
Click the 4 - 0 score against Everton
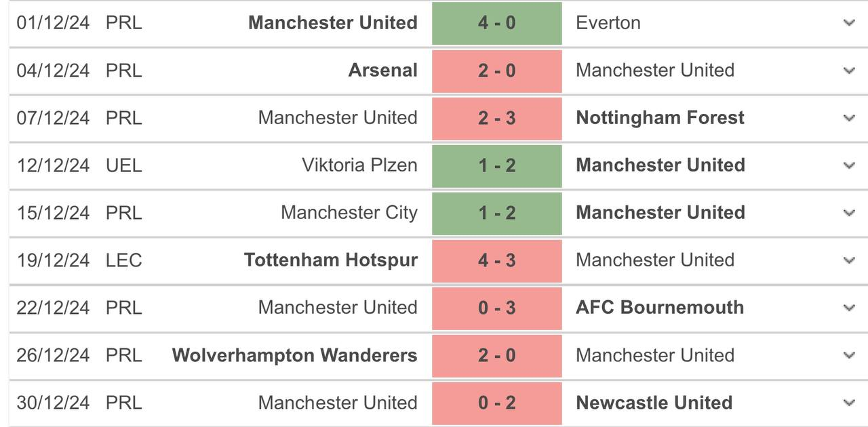496,23
